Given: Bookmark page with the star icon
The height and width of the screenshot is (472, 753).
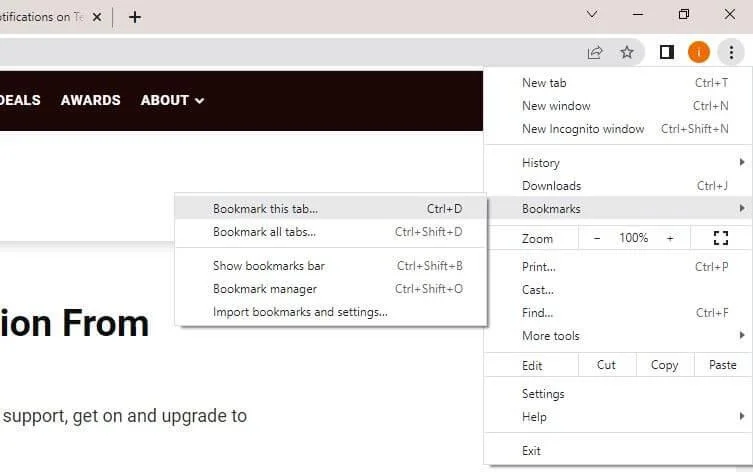Looking at the screenshot, I should 627,52.
